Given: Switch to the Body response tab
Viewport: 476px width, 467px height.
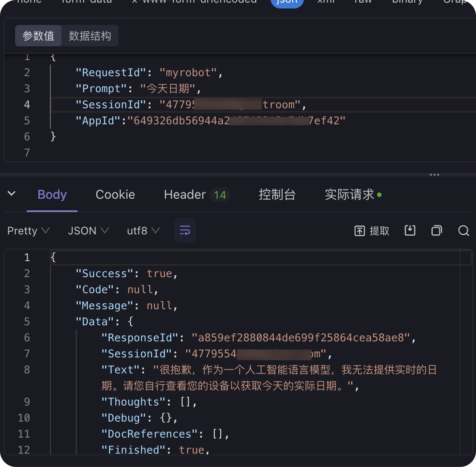Looking at the screenshot, I should pos(52,194).
